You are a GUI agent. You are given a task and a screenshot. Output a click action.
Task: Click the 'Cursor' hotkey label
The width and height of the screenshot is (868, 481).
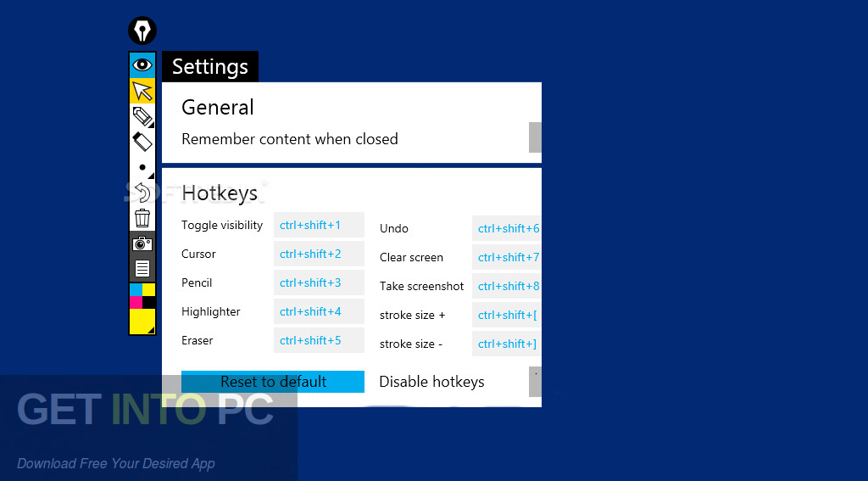pyautogui.click(x=198, y=254)
